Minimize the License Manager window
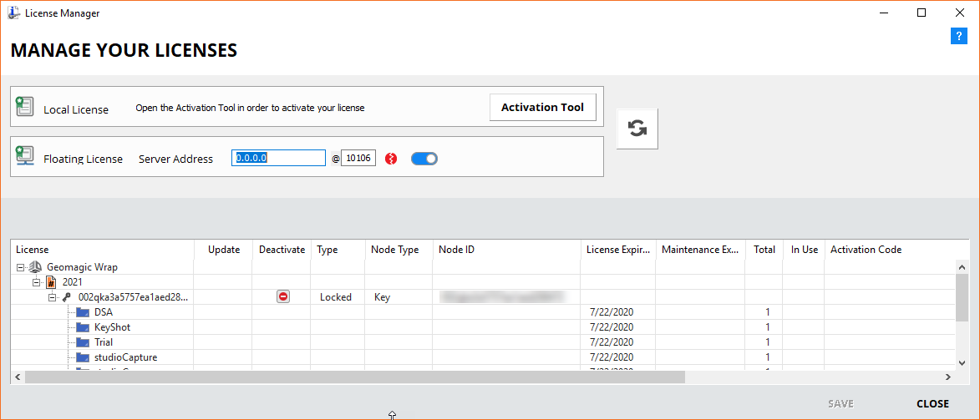 coord(883,13)
